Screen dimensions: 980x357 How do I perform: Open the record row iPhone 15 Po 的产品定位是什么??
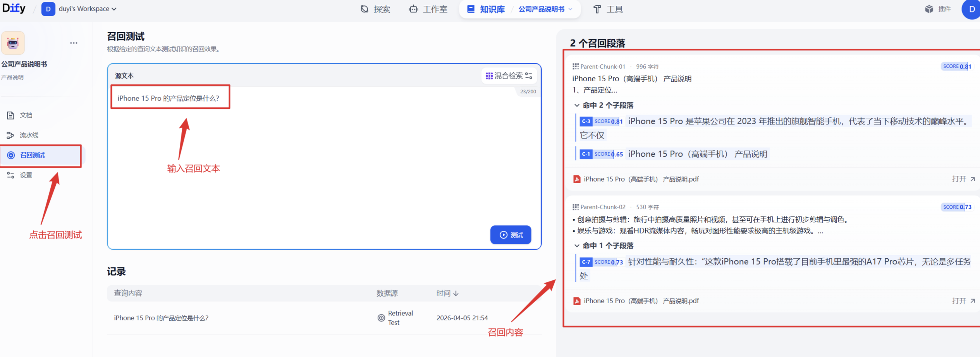(x=324, y=318)
